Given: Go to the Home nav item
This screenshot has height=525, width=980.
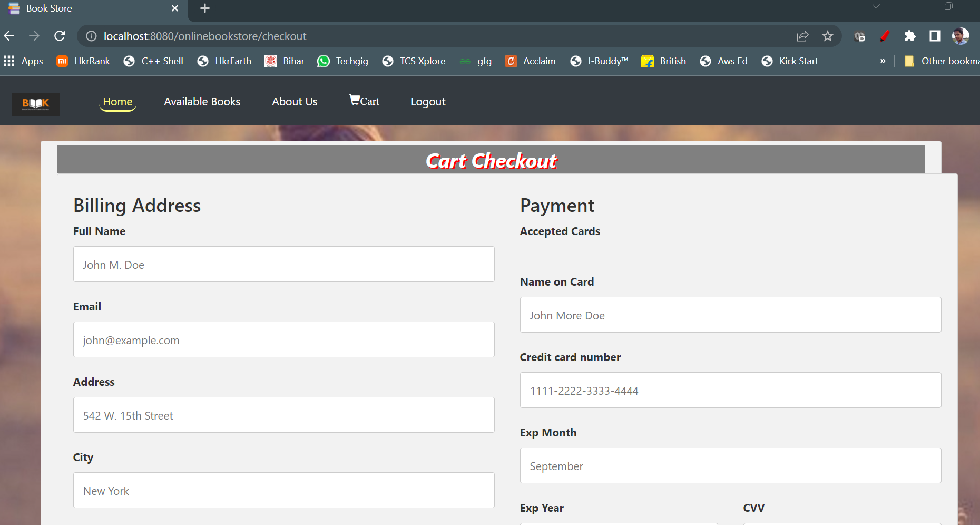Looking at the screenshot, I should tap(117, 102).
